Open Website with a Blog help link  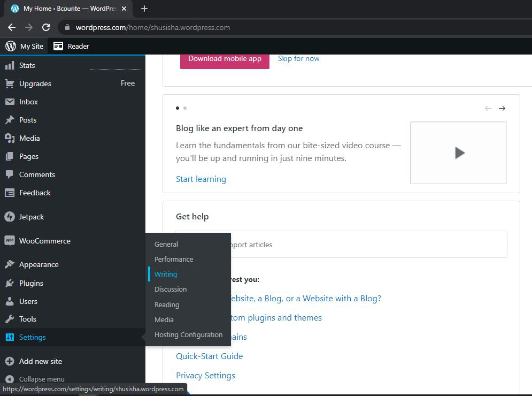point(305,299)
